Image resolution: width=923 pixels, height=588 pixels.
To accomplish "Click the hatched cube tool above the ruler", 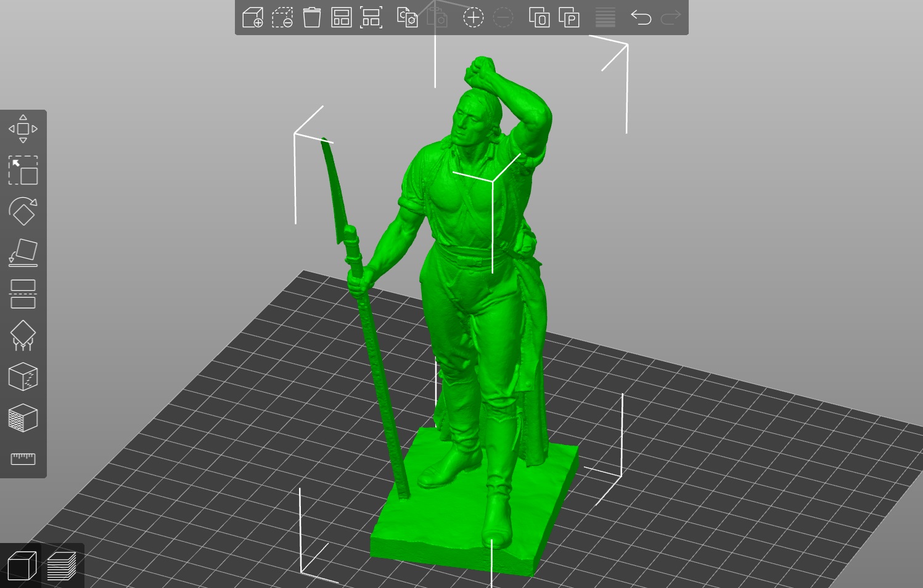I will (23, 418).
